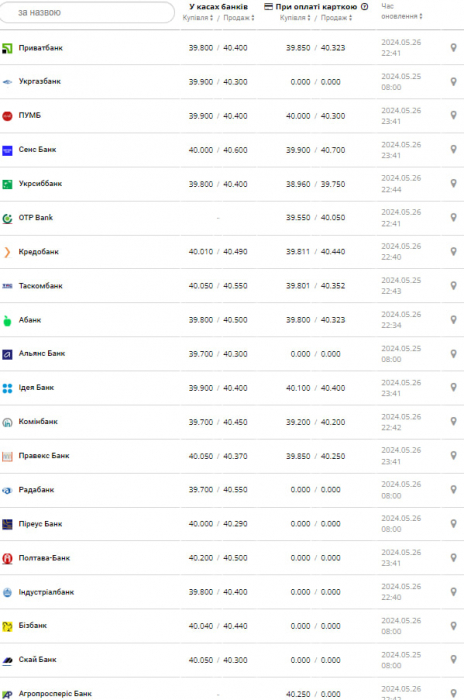Image resolution: width=464 pixels, height=700 pixels.
Task: Sort by cash desk Купівля column
Action: click(x=198, y=18)
